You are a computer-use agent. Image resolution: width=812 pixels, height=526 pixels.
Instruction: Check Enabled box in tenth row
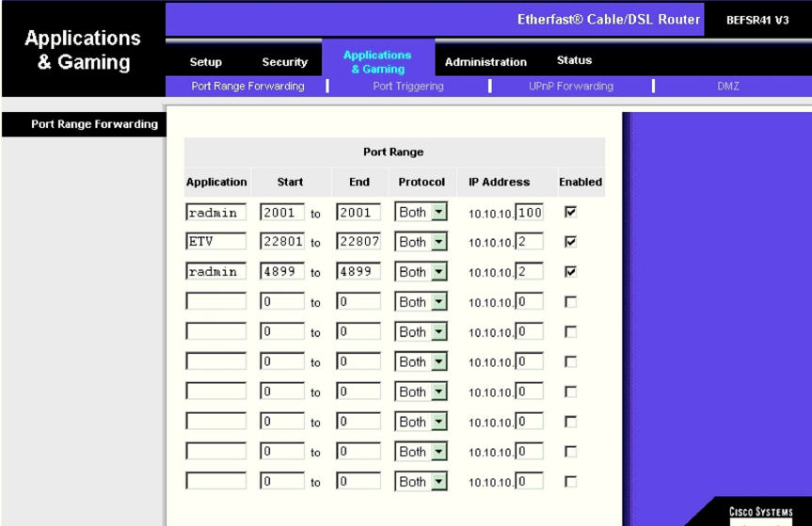pyautogui.click(x=570, y=482)
